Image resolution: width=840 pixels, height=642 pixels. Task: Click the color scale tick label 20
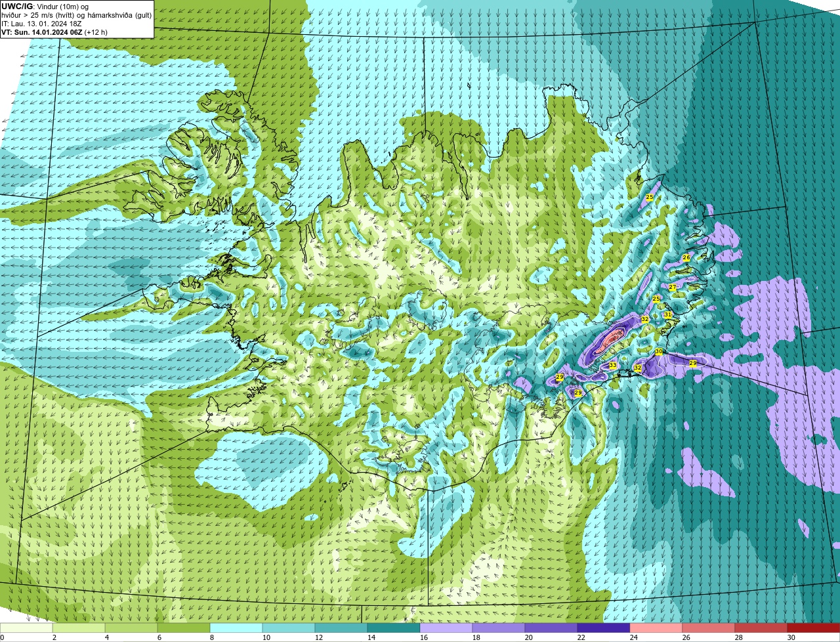click(529, 637)
